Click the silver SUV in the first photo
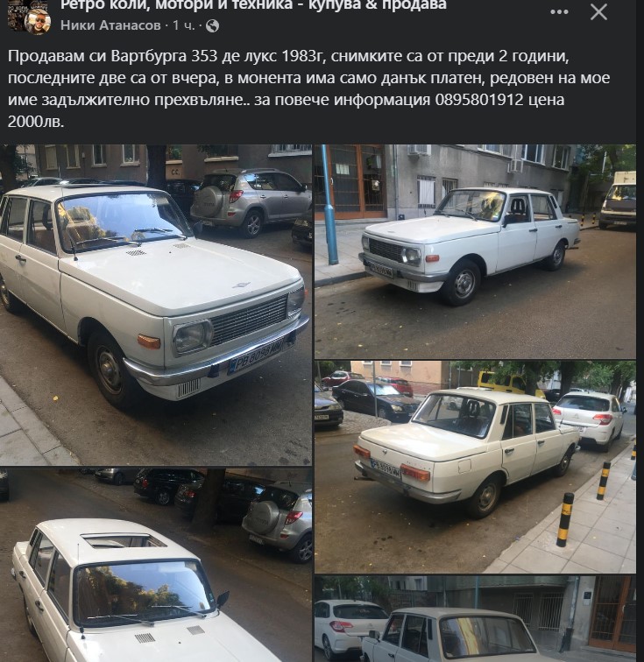This screenshot has height=662, width=644. coord(251,201)
